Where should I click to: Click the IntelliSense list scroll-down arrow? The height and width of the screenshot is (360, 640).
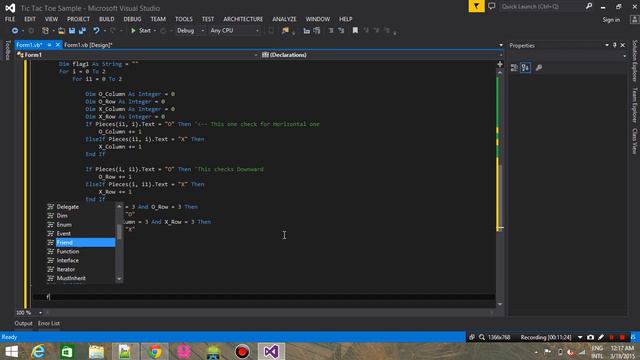[119, 279]
